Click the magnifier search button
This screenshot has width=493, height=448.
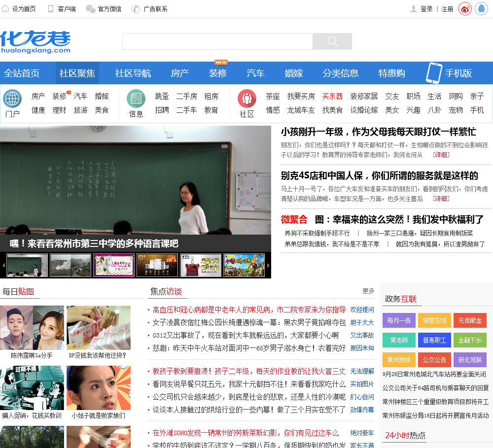click(x=332, y=41)
